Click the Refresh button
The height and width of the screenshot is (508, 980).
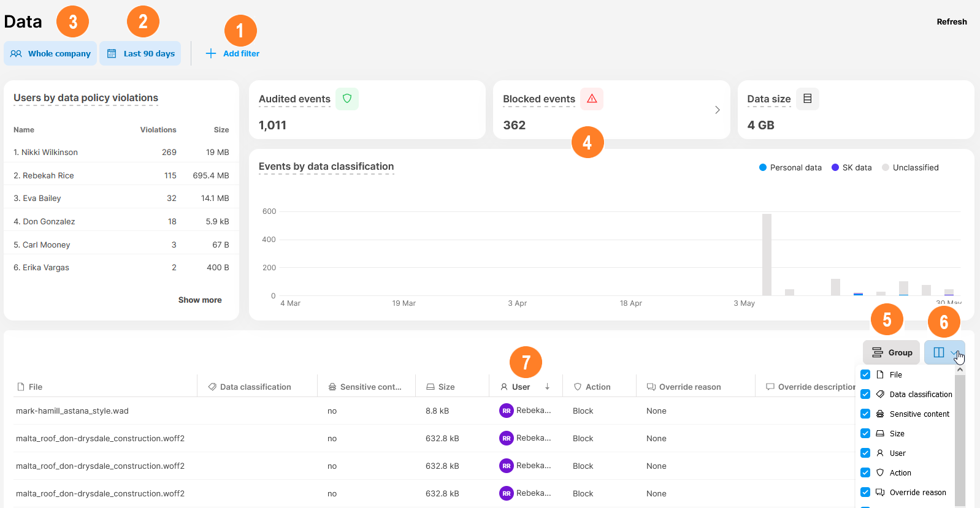click(951, 21)
